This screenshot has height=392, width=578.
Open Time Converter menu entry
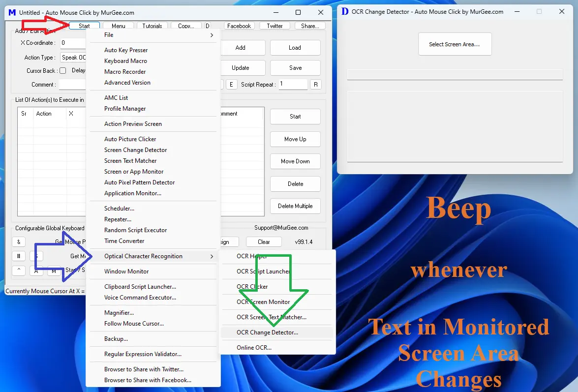[153, 241]
